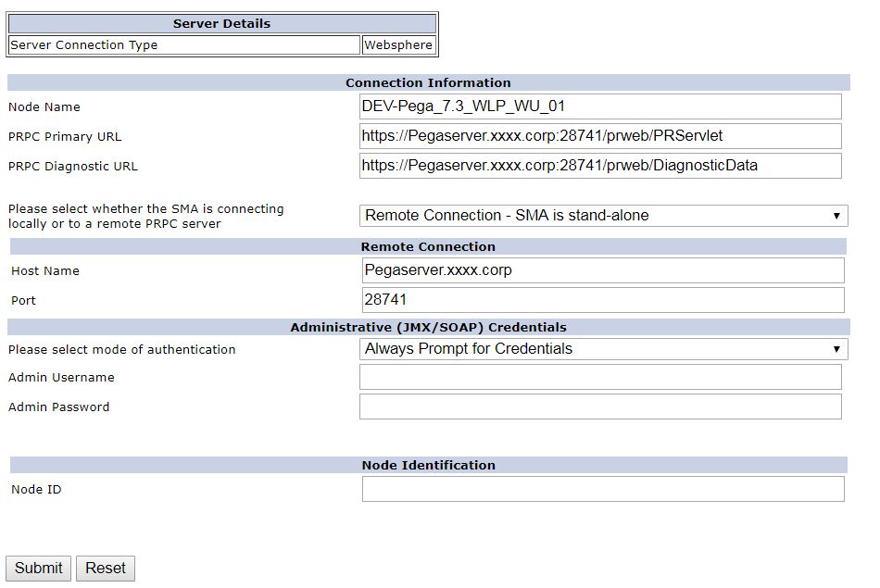This screenshot has height=588, width=880.
Task: Click the Port label
Action: (x=23, y=301)
